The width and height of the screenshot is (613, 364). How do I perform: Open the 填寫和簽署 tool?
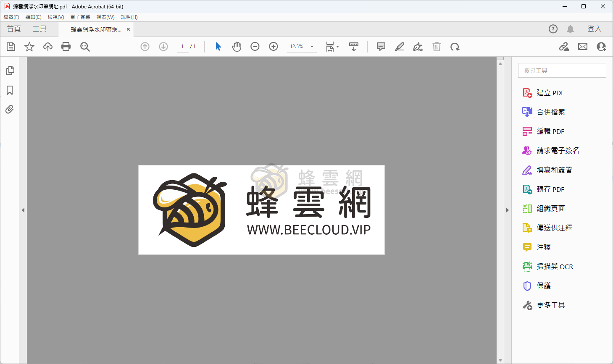[x=547, y=170]
